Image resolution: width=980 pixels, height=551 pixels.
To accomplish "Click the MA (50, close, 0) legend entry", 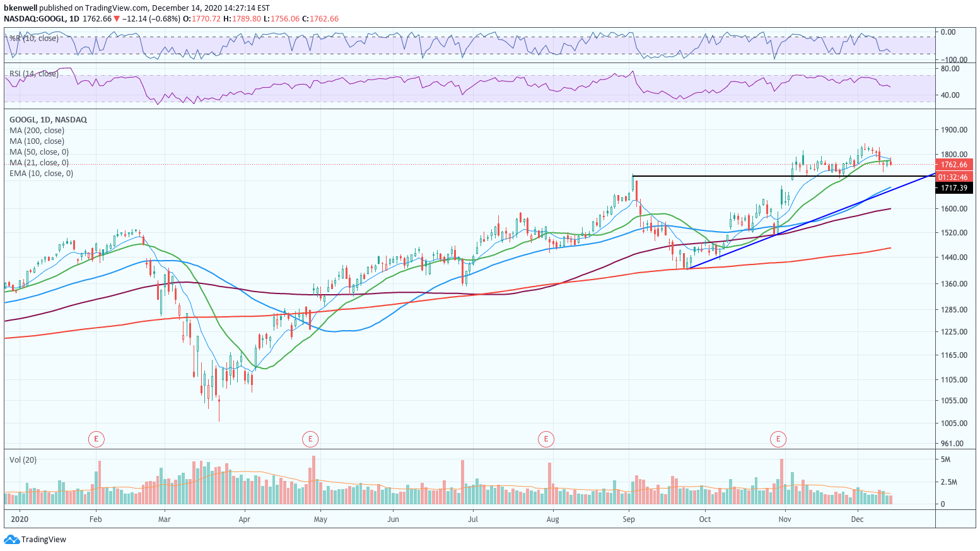I will click(x=39, y=152).
